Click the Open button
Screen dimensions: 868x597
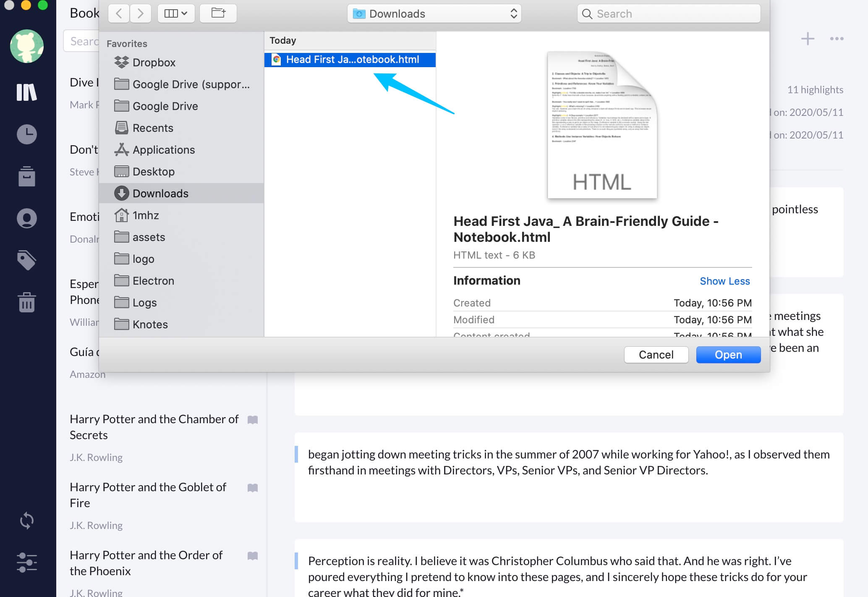[x=728, y=355]
